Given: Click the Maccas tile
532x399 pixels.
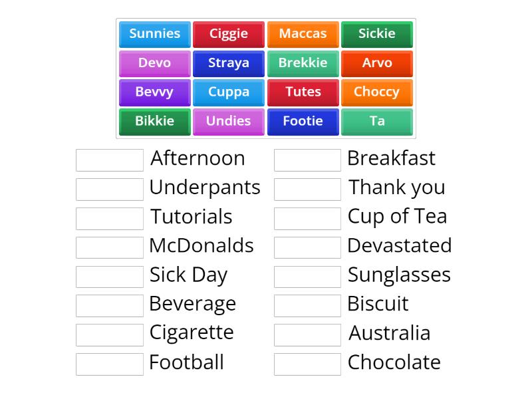Looking at the screenshot, I should 303,34.
